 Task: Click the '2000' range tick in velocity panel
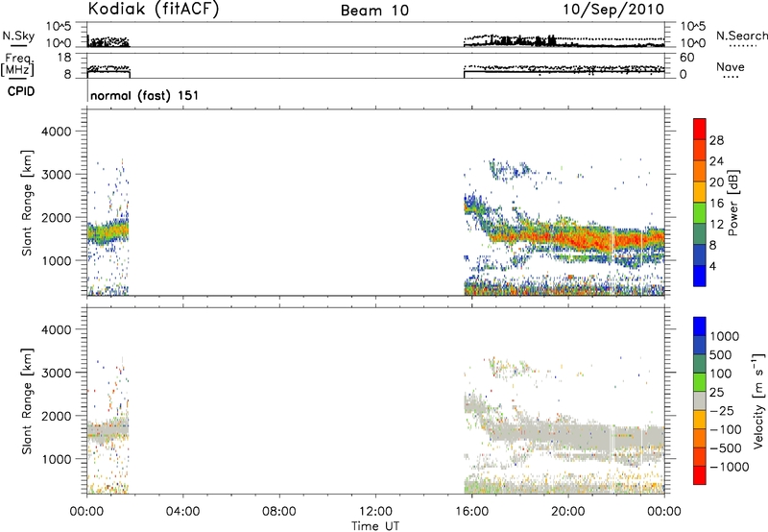point(56,416)
